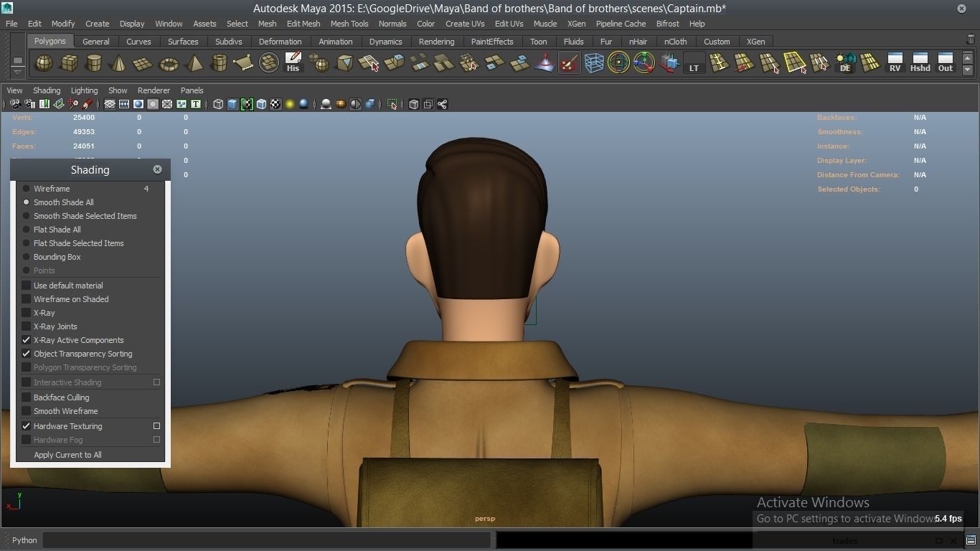
Task: Select the sculpt geometry brush shelf icon
Action: pos(569,63)
